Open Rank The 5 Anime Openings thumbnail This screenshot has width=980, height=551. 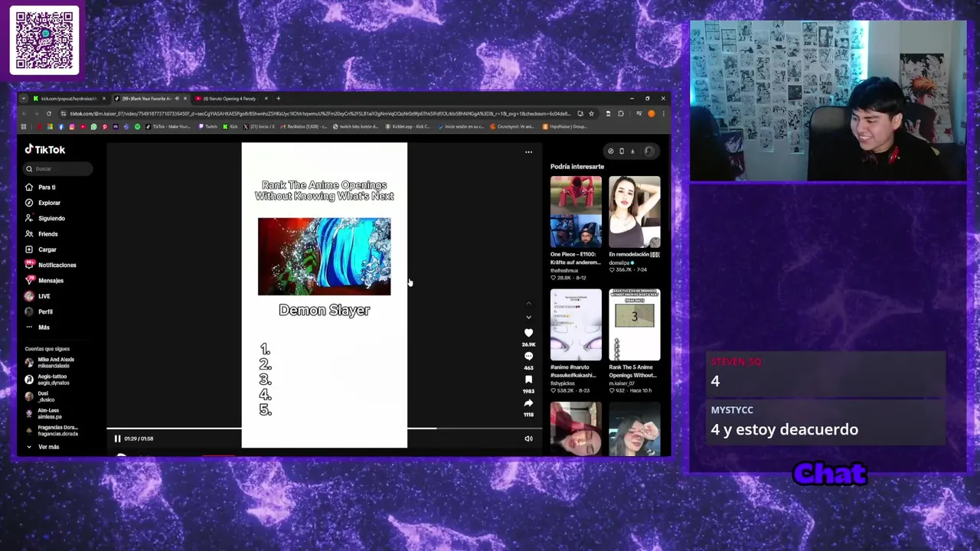pyautogui.click(x=634, y=324)
